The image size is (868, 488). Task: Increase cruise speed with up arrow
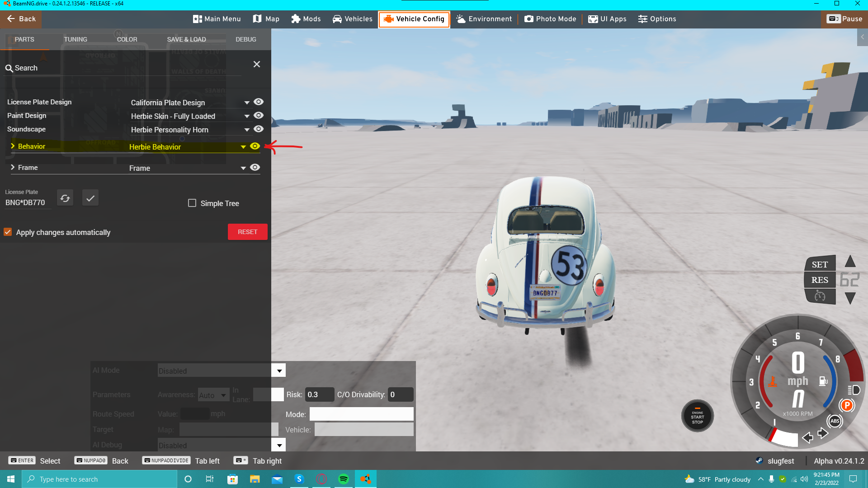(x=850, y=261)
